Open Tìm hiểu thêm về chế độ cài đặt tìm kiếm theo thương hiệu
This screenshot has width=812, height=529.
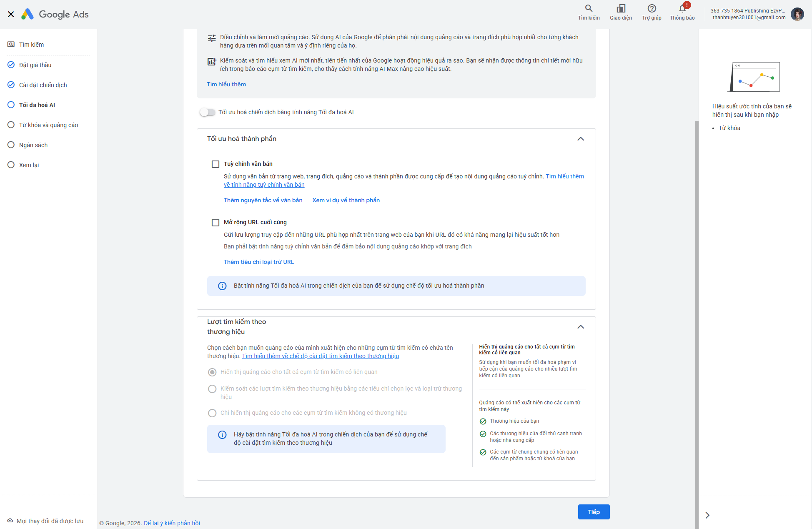coord(321,356)
